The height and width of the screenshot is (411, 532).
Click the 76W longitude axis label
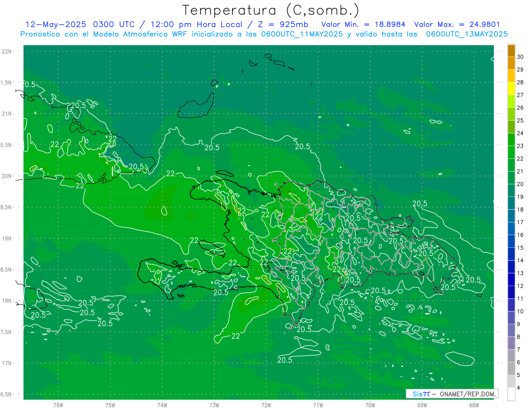pyautogui.click(x=58, y=405)
